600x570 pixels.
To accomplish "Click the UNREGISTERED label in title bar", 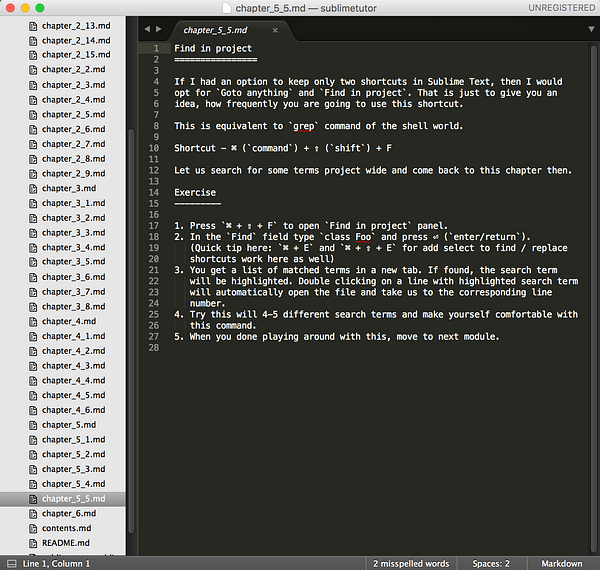I will [561, 8].
